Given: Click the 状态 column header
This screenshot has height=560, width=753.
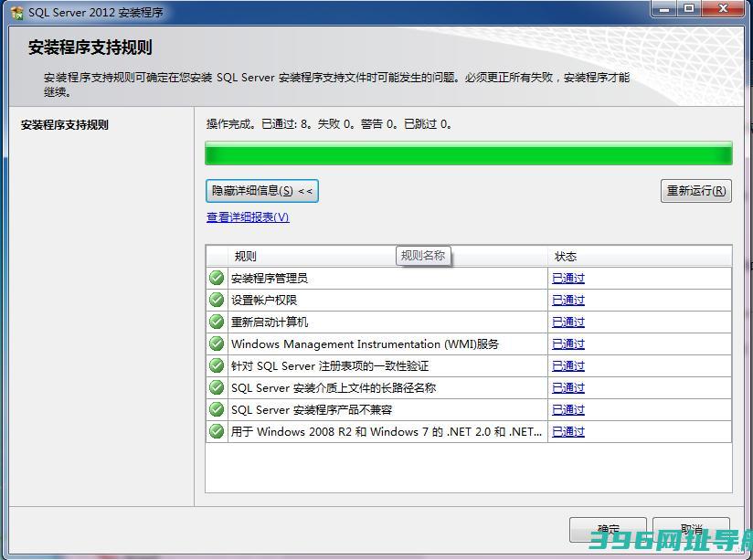Looking at the screenshot, I should [640, 256].
